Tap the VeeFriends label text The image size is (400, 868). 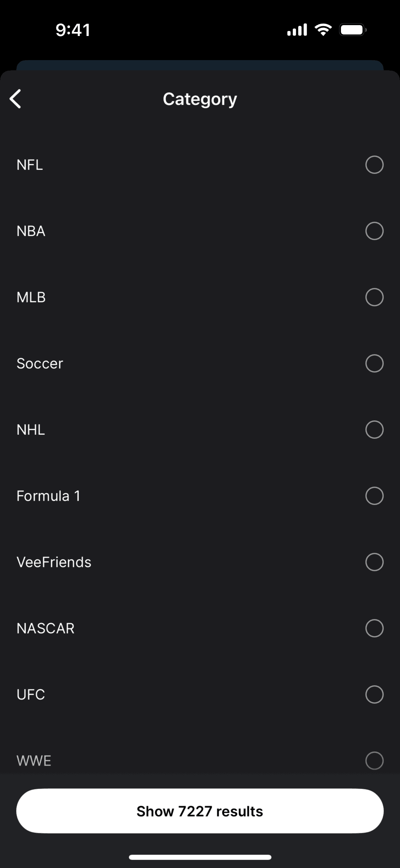54,562
